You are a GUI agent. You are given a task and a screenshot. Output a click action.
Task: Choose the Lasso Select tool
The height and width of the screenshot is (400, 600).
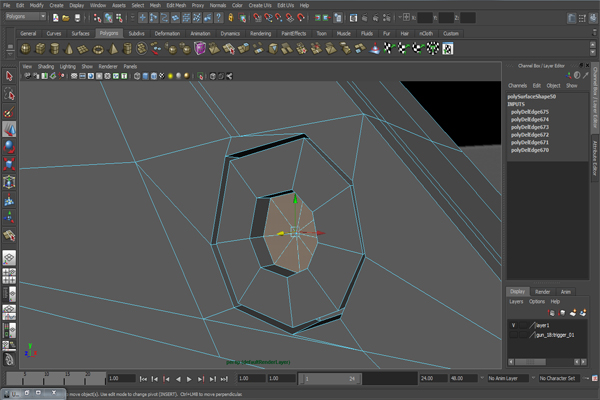tap(9, 94)
